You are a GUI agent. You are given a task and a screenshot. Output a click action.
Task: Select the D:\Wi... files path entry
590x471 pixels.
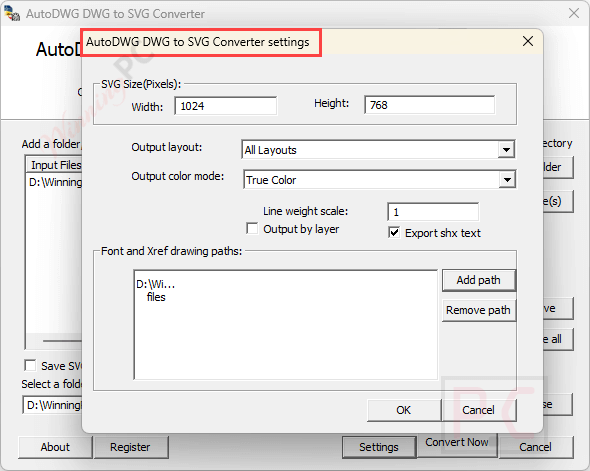[156, 290]
